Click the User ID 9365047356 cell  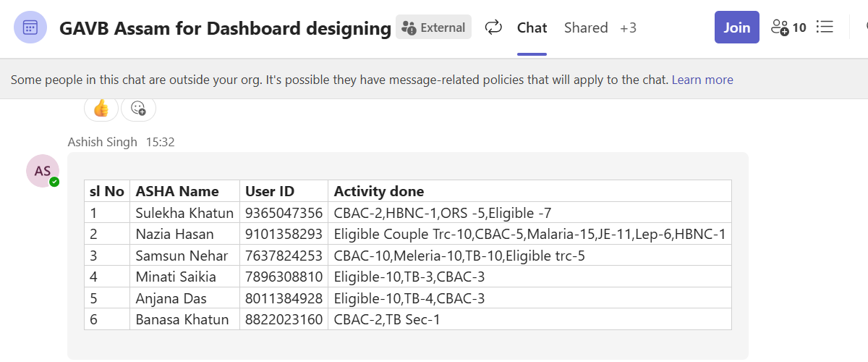click(284, 213)
